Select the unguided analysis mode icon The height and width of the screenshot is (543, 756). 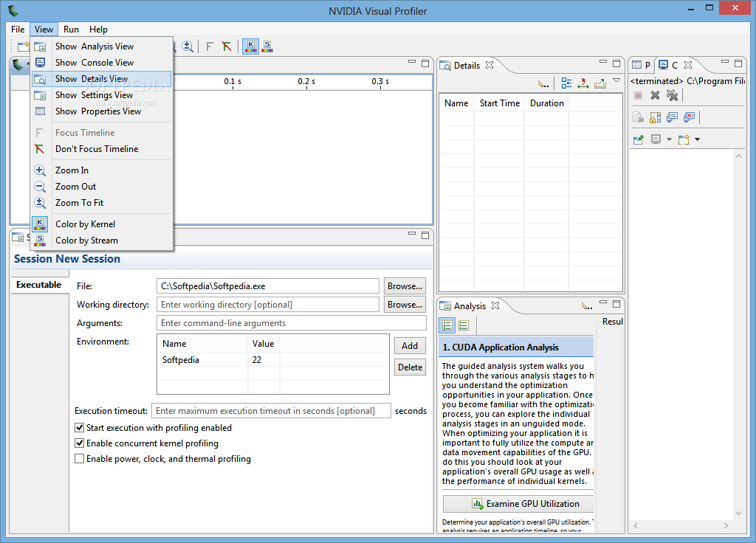click(464, 325)
